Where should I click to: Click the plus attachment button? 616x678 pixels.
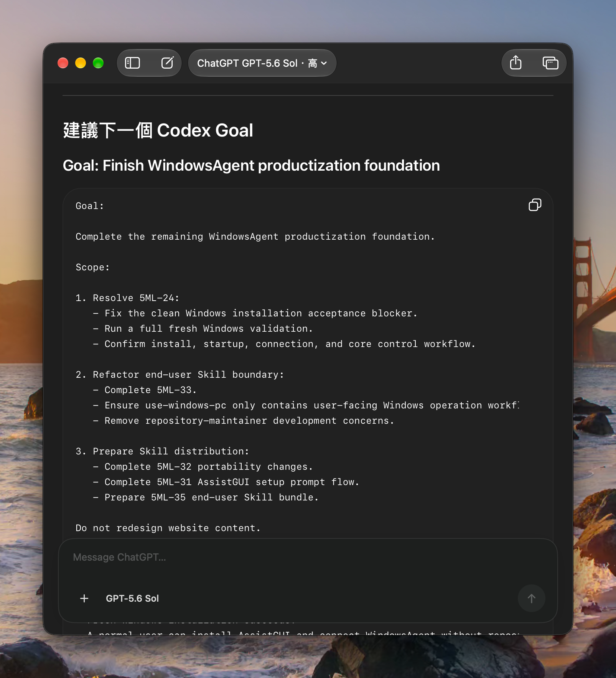84,598
